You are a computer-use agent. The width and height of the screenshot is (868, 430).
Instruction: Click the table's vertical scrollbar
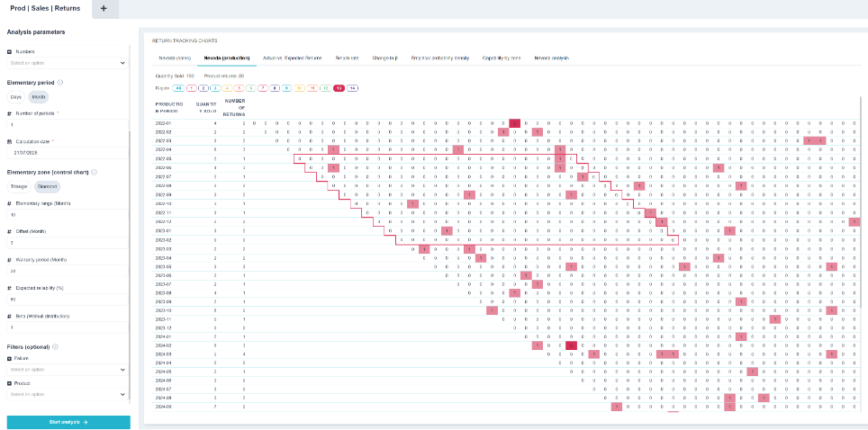[x=861, y=202]
